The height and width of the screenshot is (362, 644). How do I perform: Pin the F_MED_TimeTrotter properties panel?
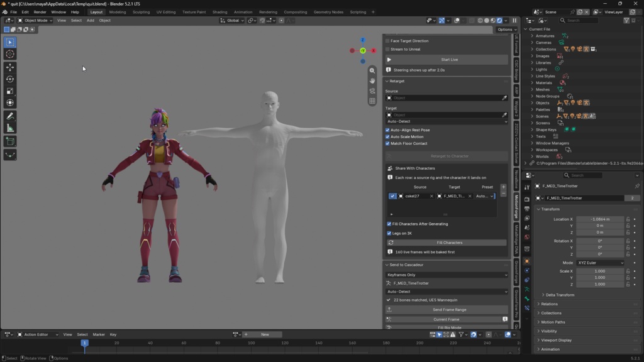pyautogui.click(x=637, y=186)
